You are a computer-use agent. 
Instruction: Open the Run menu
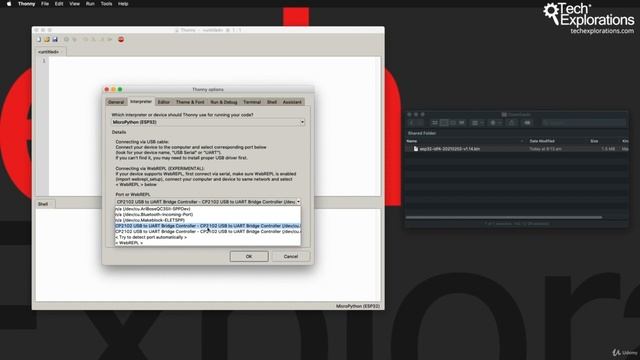point(90,4)
